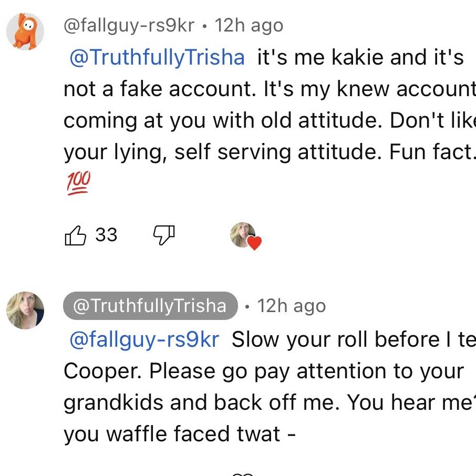Follow the blue @fallguy-rs9kr mention in the reply
Viewport: 476px width, 476px height.
(x=144, y=339)
